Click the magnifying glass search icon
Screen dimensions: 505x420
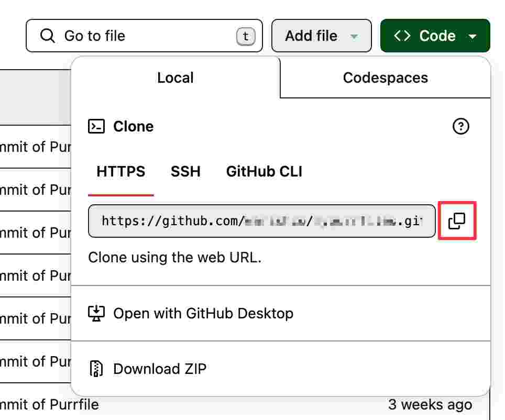[x=48, y=36]
